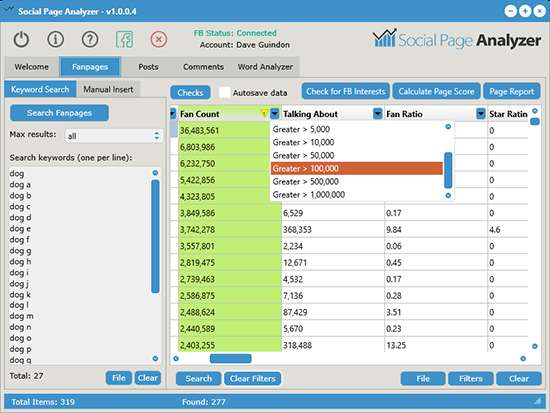
Task: Open the filter dropdown left of Fan Count
Action: click(x=173, y=114)
